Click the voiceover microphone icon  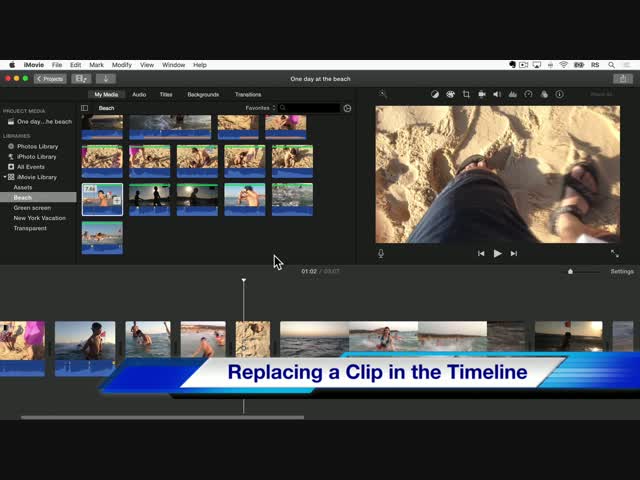(381, 253)
